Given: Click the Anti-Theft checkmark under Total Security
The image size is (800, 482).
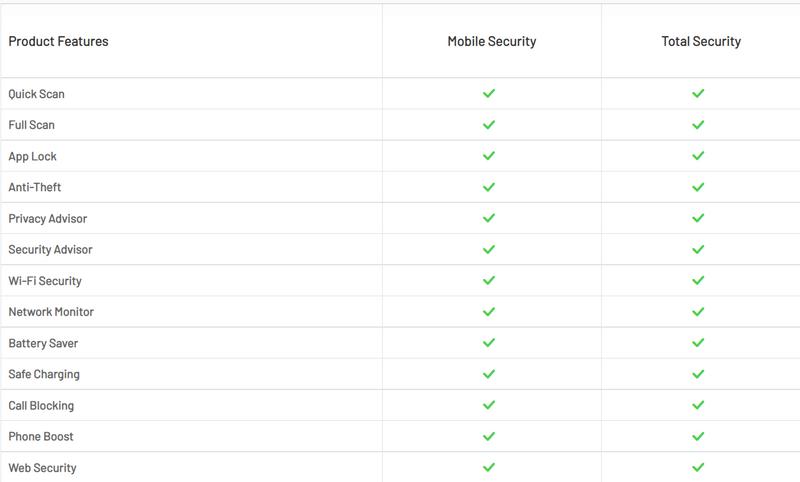Looking at the screenshot, I should pos(699,187).
